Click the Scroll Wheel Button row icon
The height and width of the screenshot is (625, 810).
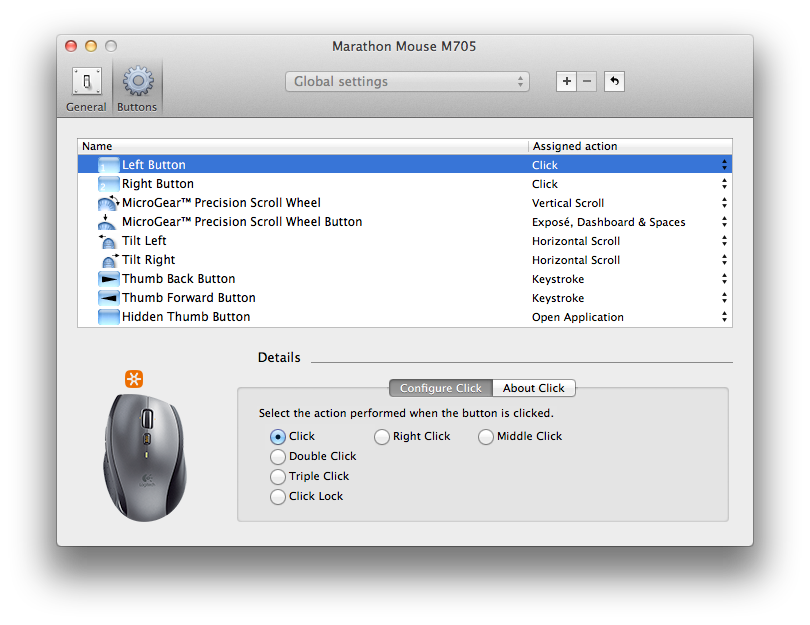point(107,222)
